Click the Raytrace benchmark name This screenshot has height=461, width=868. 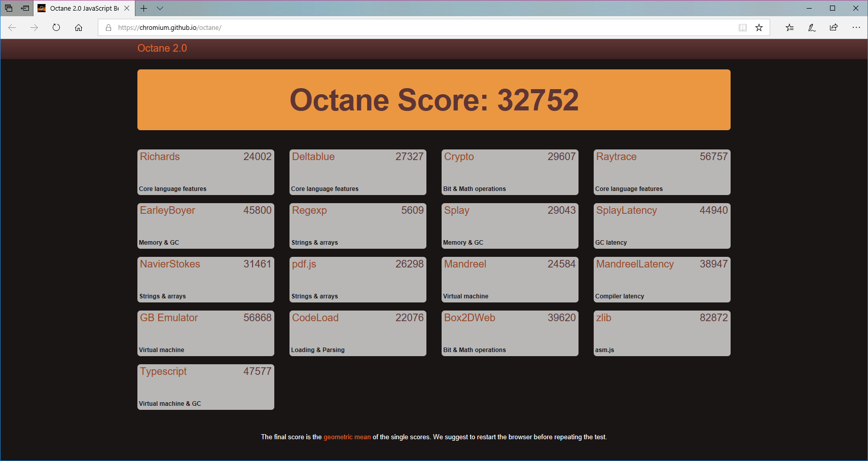click(616, 157)
